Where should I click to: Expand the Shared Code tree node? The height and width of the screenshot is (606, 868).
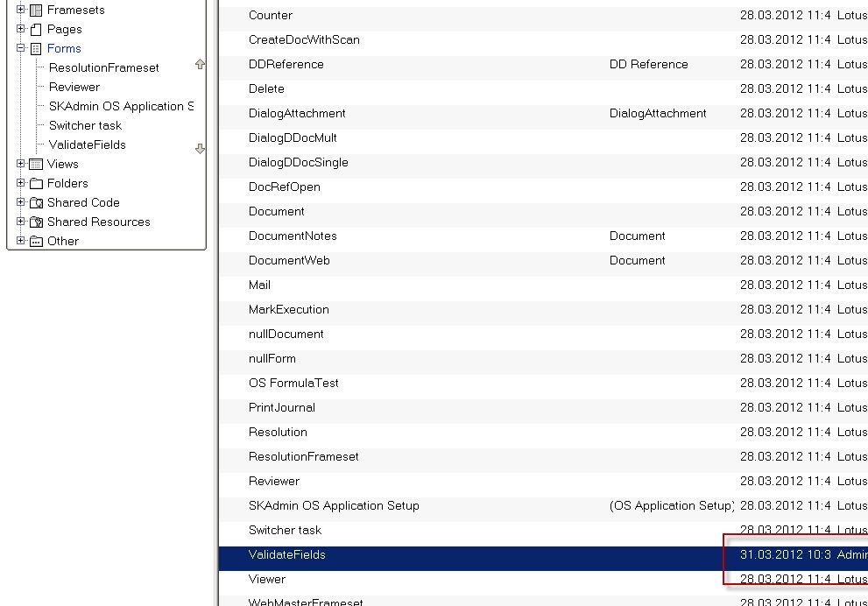(x=21, y=202)
